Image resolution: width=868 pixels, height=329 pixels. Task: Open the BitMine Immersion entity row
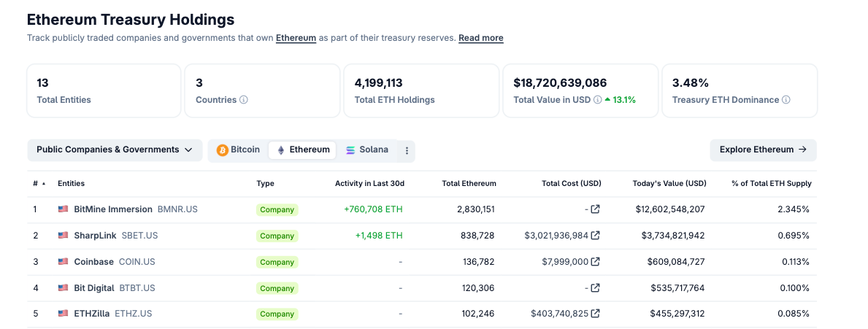coord(113,209)
